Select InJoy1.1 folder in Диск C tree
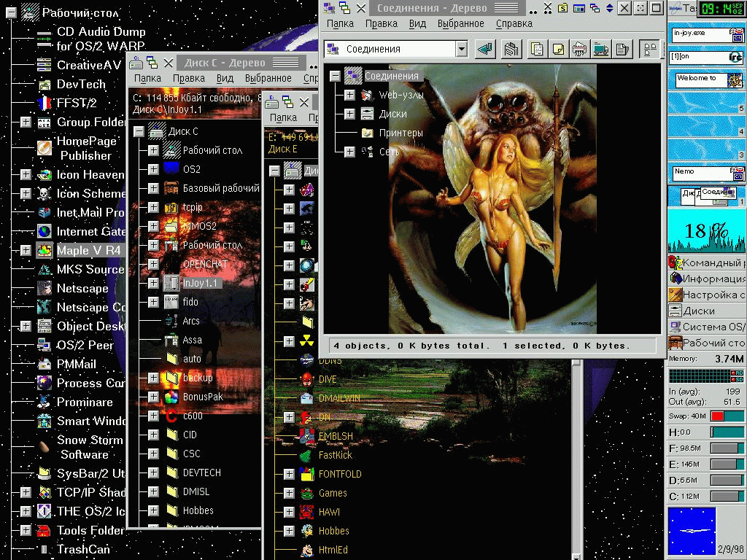The width and height of the screenshot is (747, 560). tap(193, 283)
